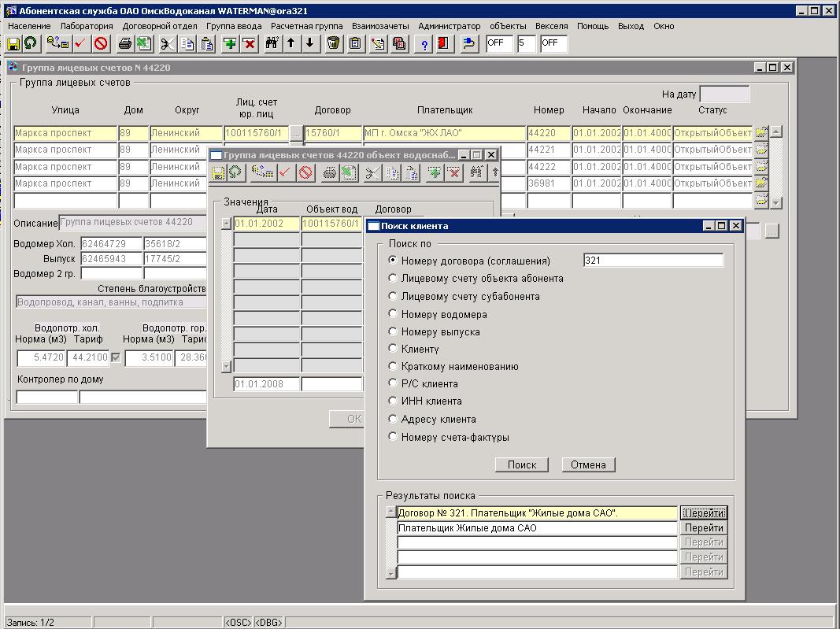Select the 'ИНН клиента' radio button
840x629 pixels.
pyautogui.click(x=393, y=401)
